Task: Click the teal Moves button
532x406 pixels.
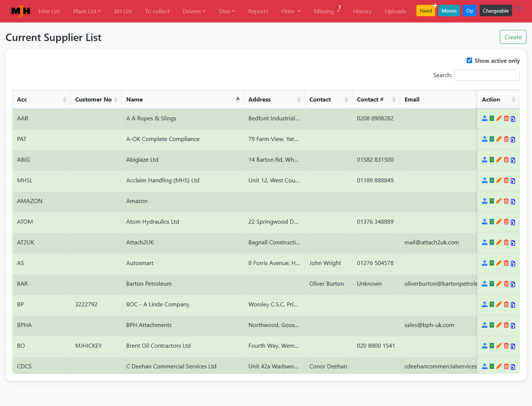Action: pos(449,11)
